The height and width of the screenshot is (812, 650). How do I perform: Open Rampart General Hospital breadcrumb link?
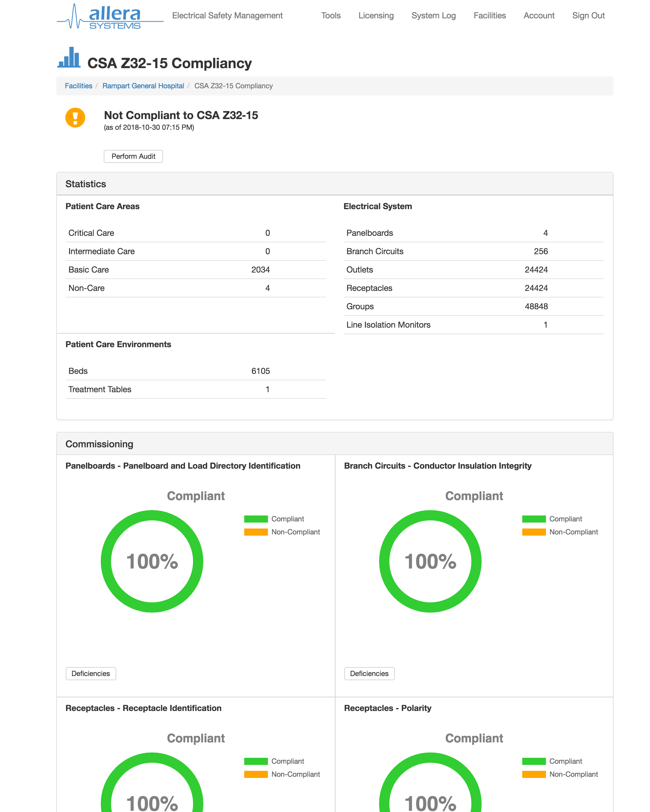coord(143,86)
